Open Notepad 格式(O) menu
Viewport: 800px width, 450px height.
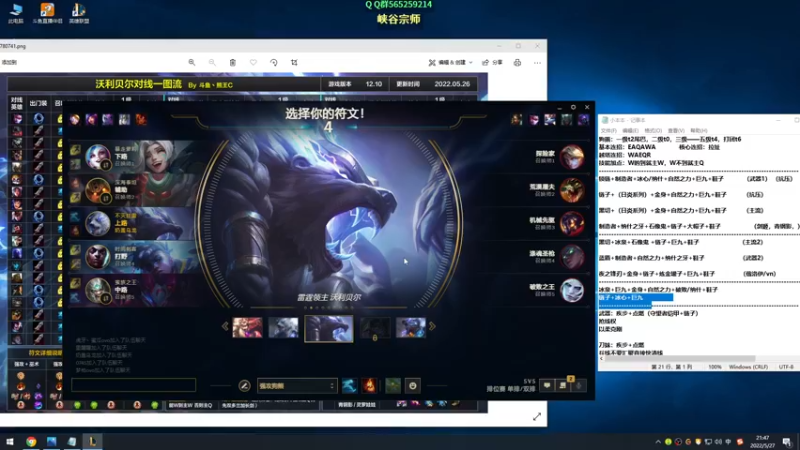point(653,131)
